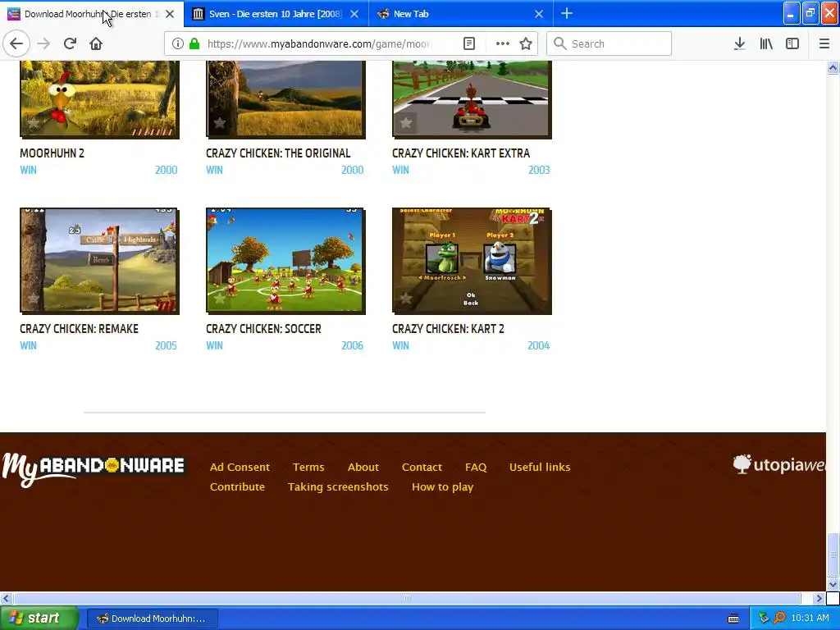Open the Terms footer link

click(x=308, y=467)
